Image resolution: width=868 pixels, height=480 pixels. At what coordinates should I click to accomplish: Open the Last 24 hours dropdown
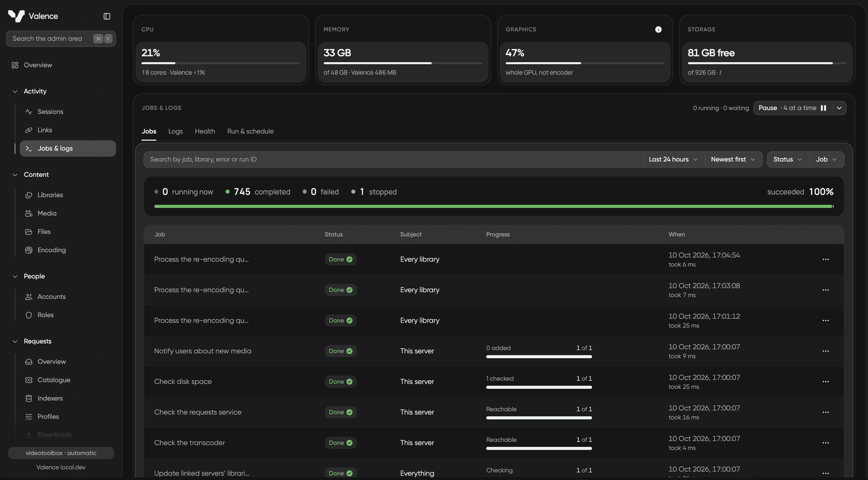coord(673,159)
